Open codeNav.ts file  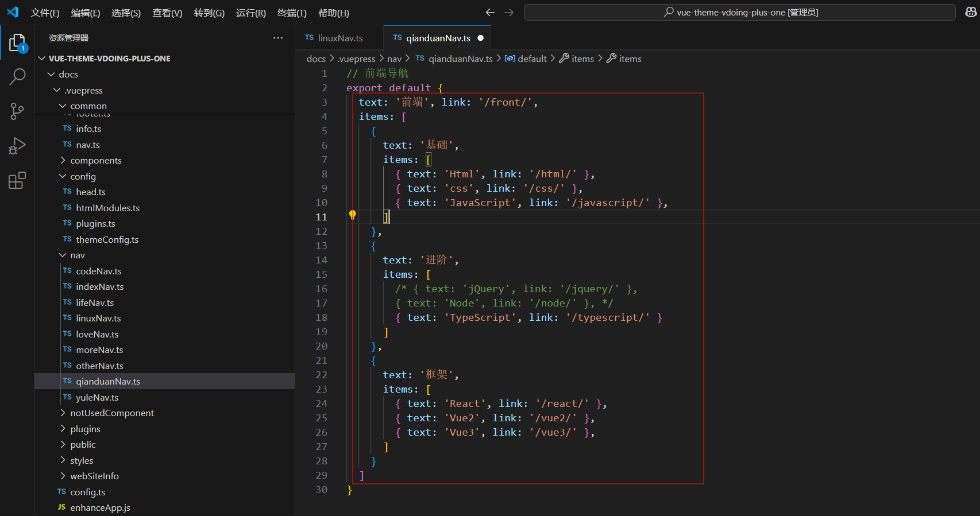tap(164, 271)
